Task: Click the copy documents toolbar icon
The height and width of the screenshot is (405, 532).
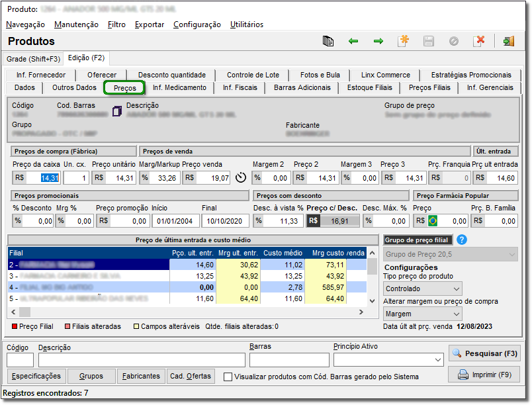Action: tap(328, 42)
